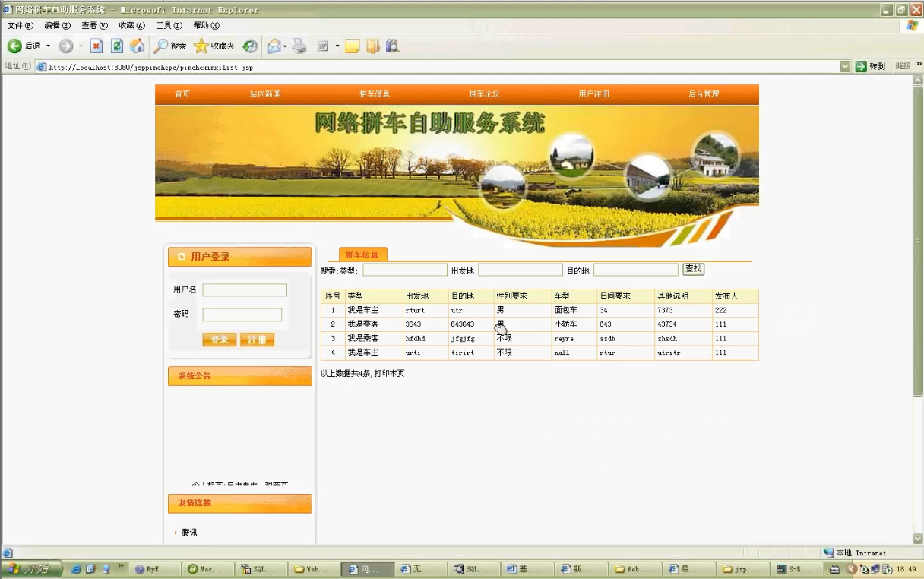Open the 文件 menu
The image size is (924, 579).
click(21, 26)
